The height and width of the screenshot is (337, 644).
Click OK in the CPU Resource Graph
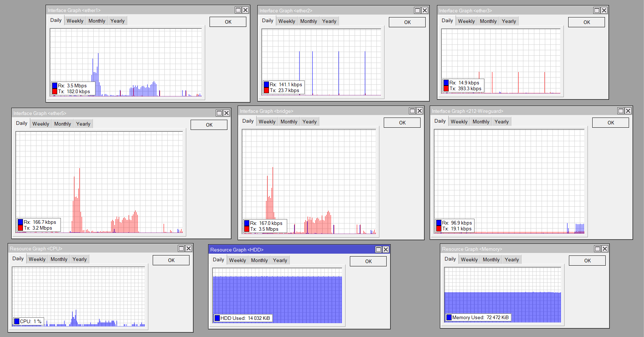tap(171, 260)
